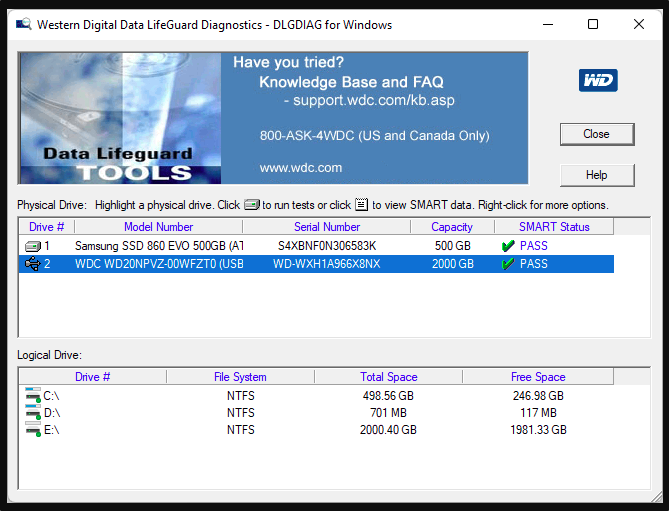Click free space 246.98 GB
Image resolution: width=669 pixels, height=511 pixels.
(538, 396)
